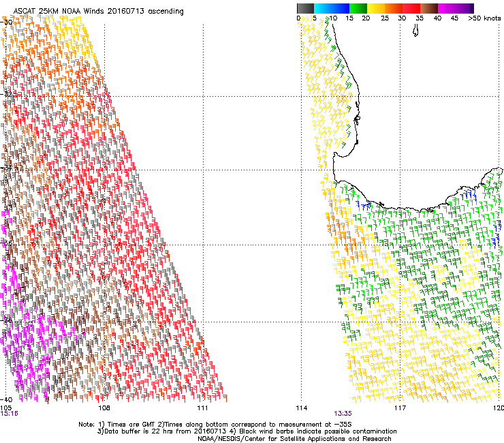Click the red 30-35 knots color segment

[x=411, y=8]
